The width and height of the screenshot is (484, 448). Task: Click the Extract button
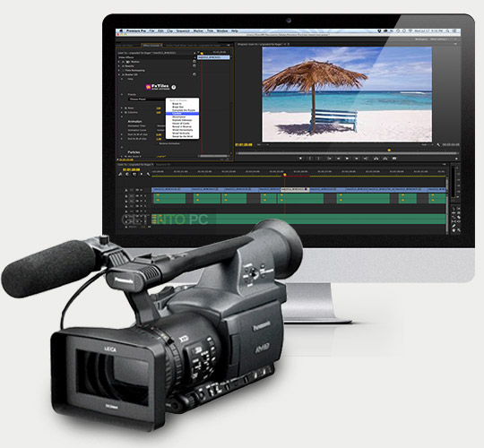pos(385,159)
